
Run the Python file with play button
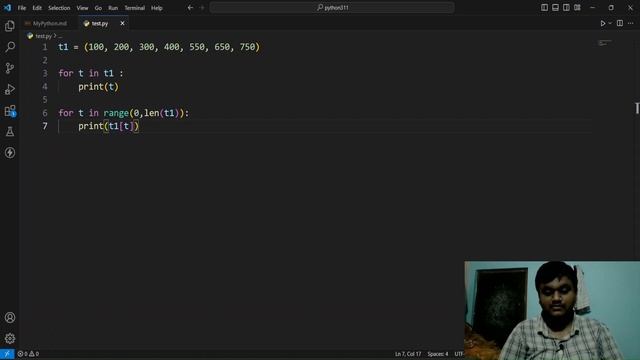coord(602,24)
